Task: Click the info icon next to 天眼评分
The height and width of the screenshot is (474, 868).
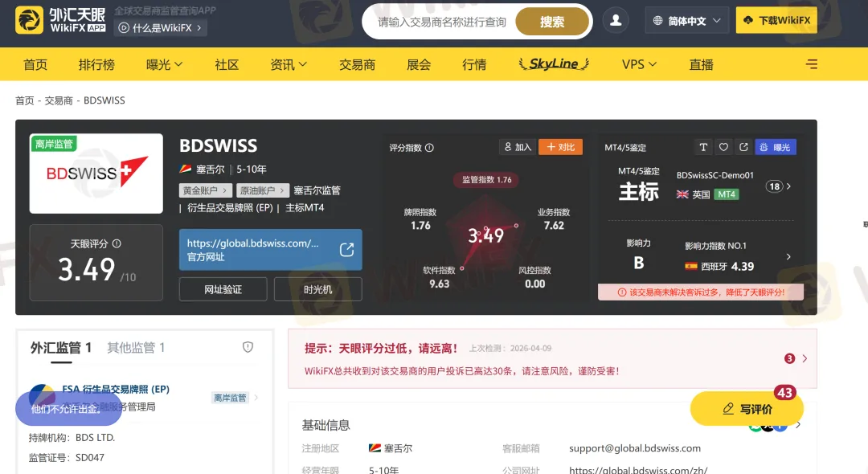Action: coord(117,243)
